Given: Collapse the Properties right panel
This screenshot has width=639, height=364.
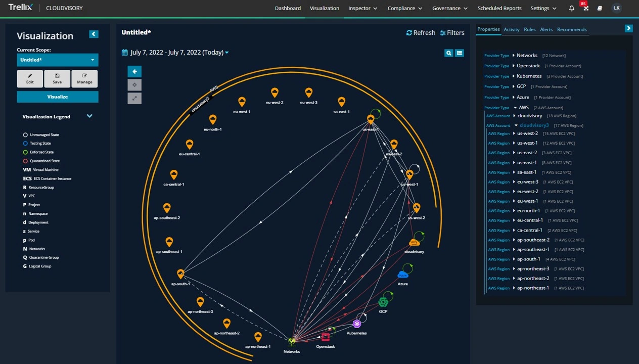Looking at the screenshot, I should coord(628,28).
